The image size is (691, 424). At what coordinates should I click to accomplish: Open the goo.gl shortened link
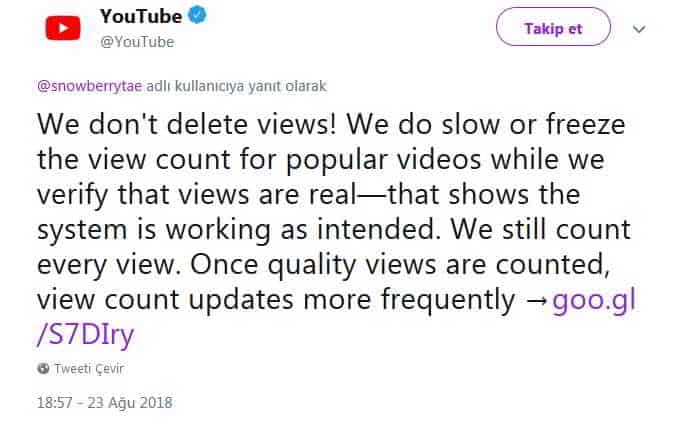599,299
